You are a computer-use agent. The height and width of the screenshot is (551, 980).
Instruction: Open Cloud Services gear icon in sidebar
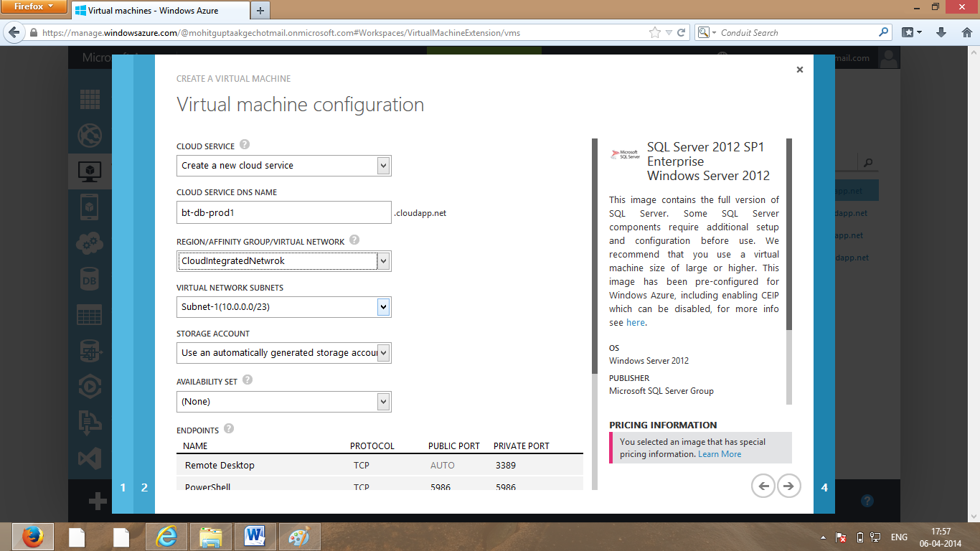point(90,243)
